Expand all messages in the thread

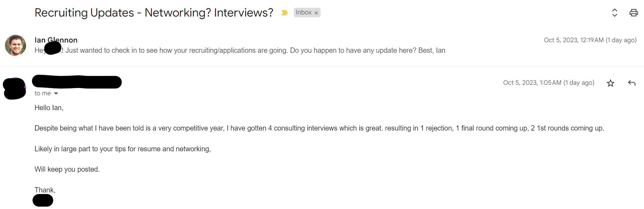pos(614,13)
